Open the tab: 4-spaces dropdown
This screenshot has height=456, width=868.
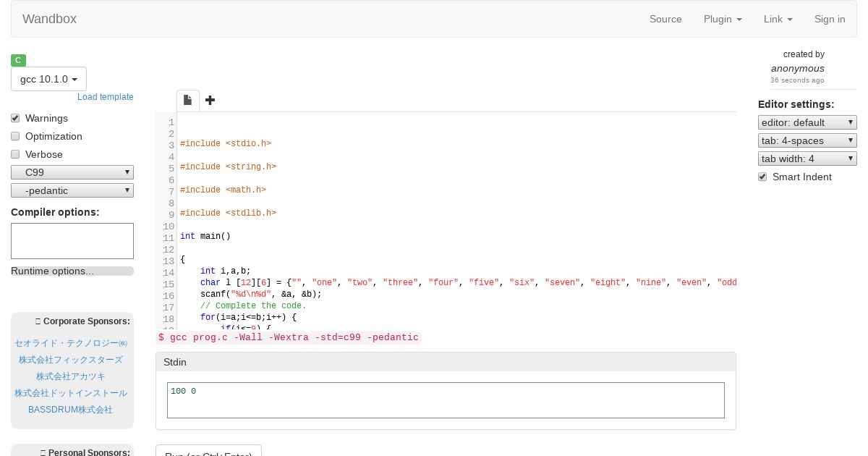(x=807, y=140)
